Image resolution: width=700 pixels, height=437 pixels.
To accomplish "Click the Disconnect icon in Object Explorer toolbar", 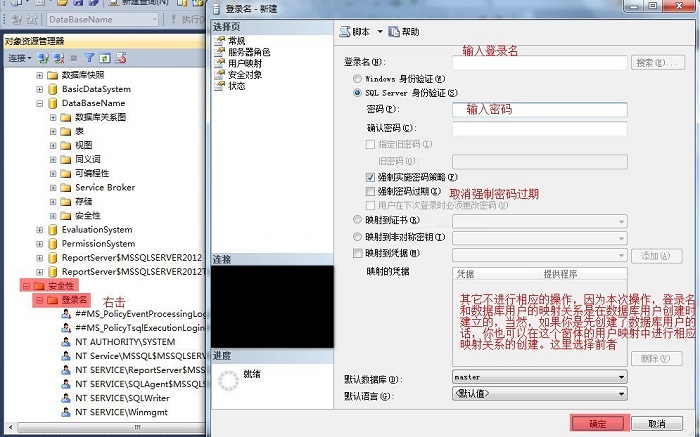I will pos(59,58).
